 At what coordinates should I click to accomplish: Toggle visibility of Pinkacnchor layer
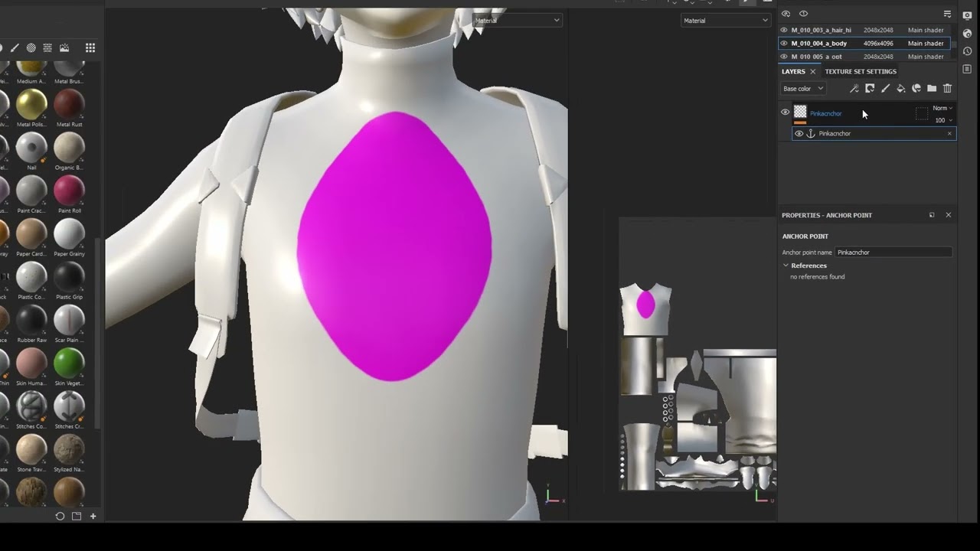785,112
